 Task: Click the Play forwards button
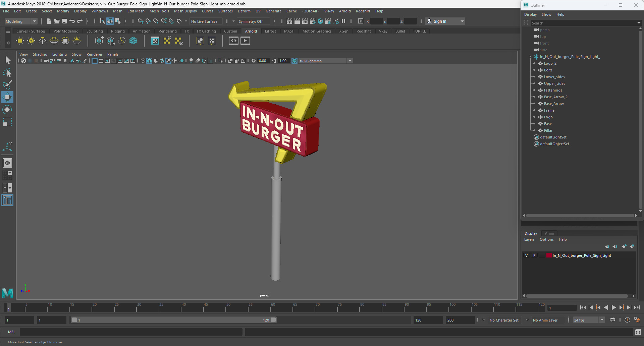[613, 307]
